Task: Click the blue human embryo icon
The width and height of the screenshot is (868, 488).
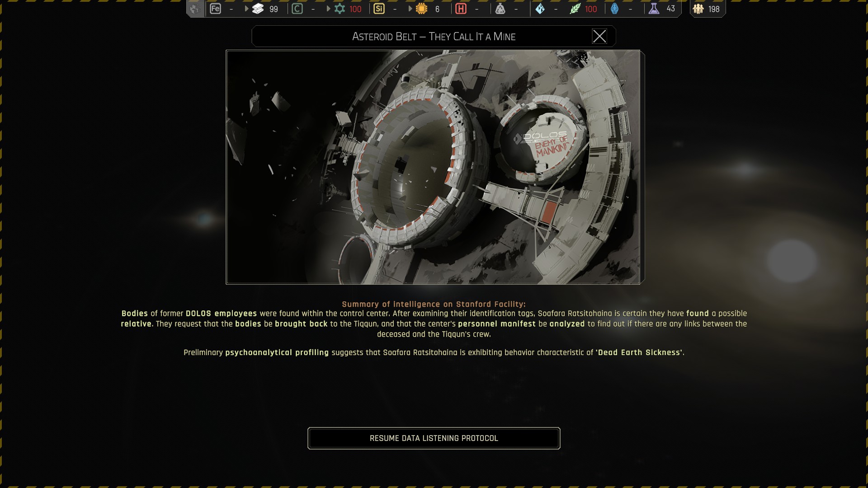Action: (614, 9)
